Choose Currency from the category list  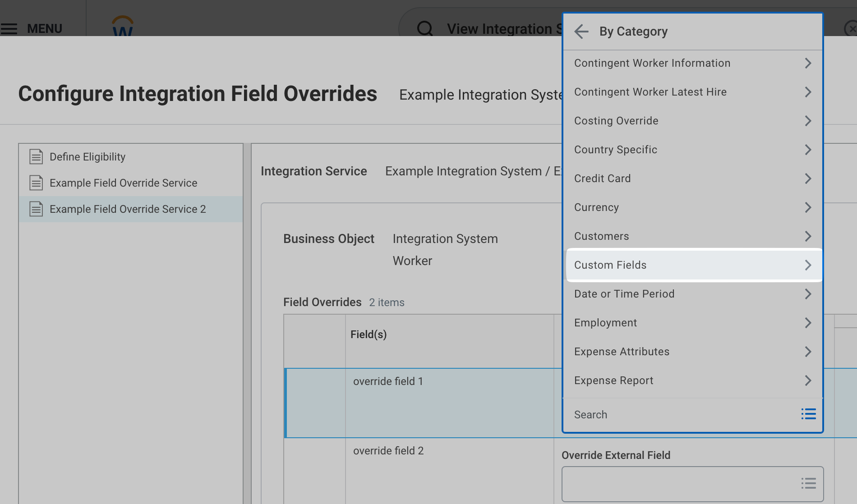click(693, 207)
